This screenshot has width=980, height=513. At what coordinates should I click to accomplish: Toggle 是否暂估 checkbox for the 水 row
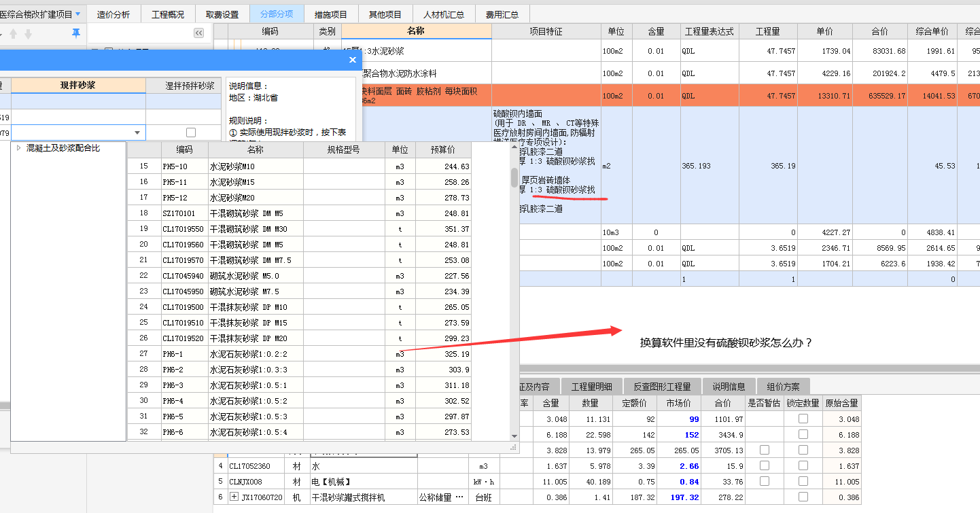765,466
